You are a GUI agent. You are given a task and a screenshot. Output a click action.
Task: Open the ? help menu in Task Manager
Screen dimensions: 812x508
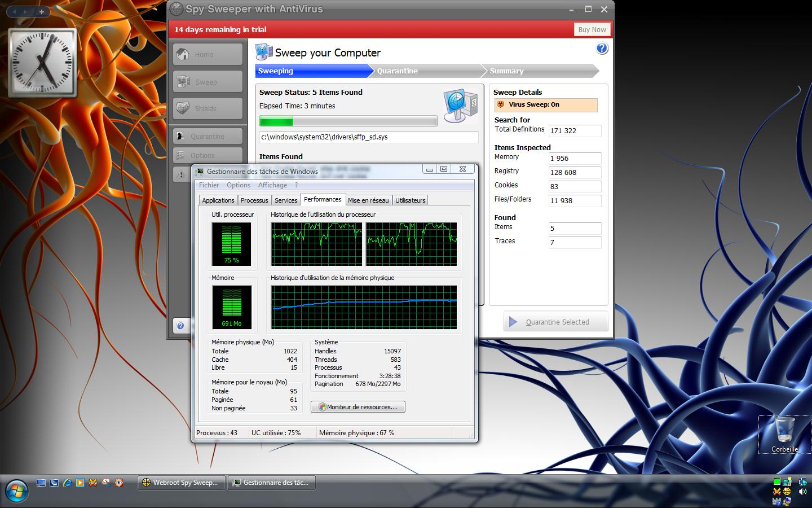(x=296, y=185)
